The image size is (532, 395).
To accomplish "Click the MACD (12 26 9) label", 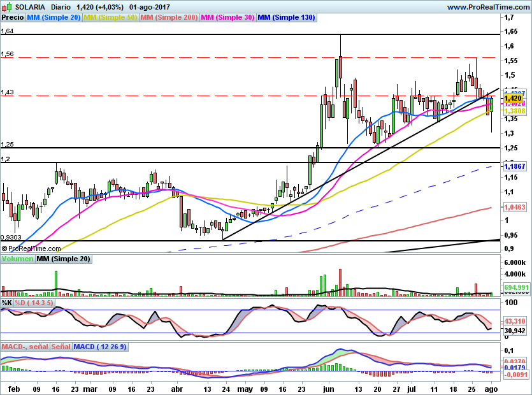I will tap(100, 347).
